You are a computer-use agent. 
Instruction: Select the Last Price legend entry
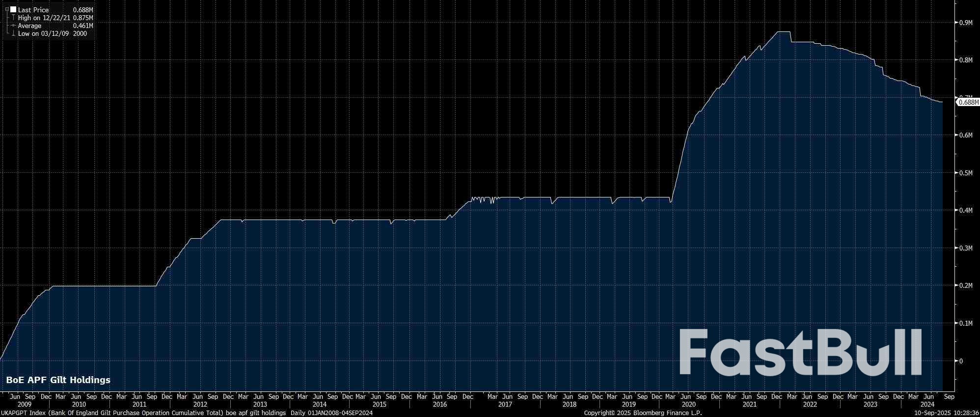[x=33, y=10]
